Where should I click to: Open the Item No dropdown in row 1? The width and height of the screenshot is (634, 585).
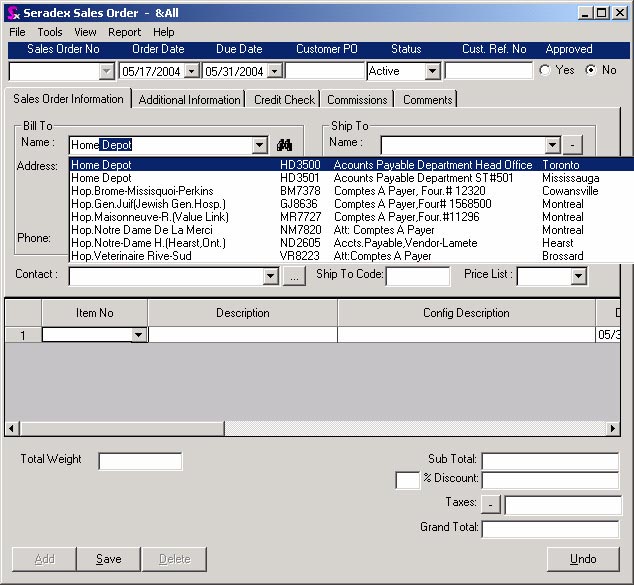[139, 336]
